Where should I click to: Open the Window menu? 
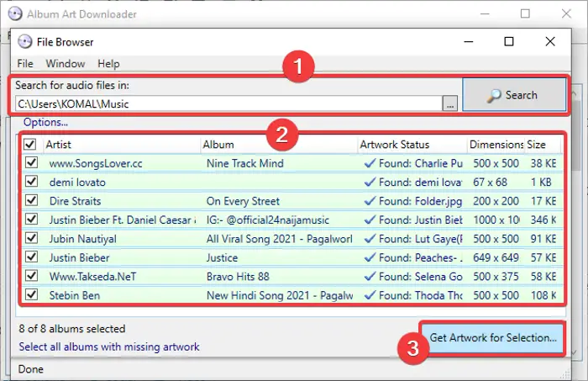pyautogui.click(x=66, y=63)
